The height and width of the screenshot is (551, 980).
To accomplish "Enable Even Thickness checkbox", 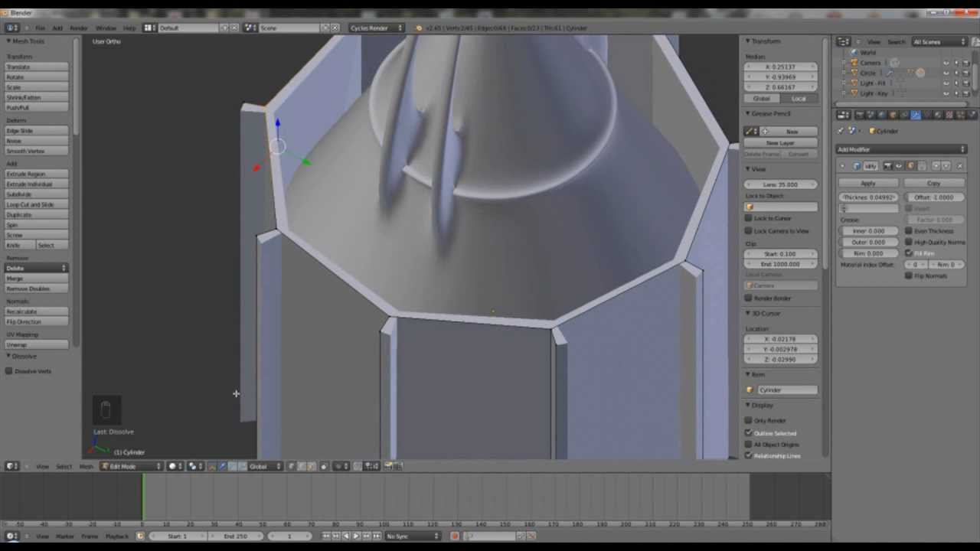I will point(909,230).
